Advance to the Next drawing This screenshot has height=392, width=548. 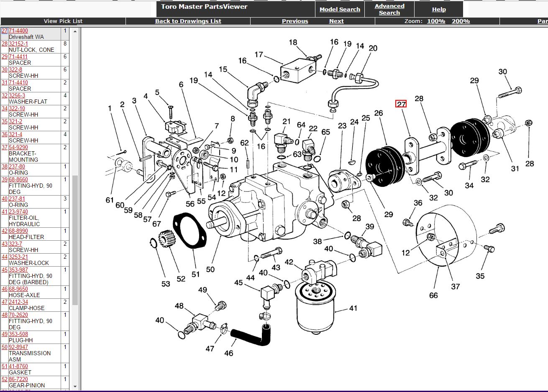(336, 21)
